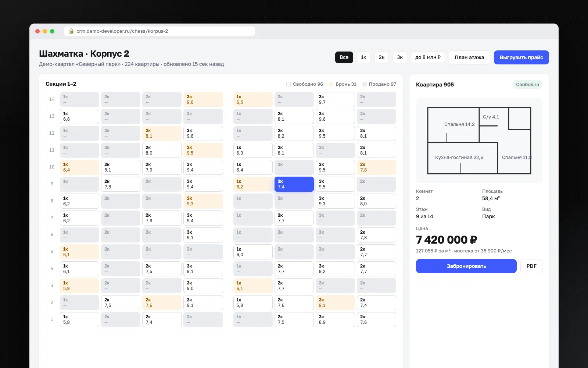Click the 'Продано 97' legend swatch
This screenshot has width=588, height=368.
click(365, 84)
